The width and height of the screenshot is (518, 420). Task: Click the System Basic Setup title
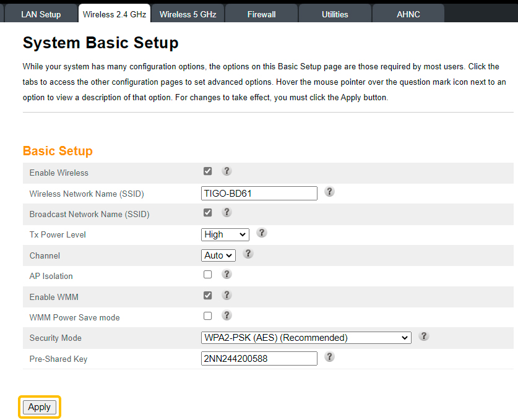(x=100, y=43)
